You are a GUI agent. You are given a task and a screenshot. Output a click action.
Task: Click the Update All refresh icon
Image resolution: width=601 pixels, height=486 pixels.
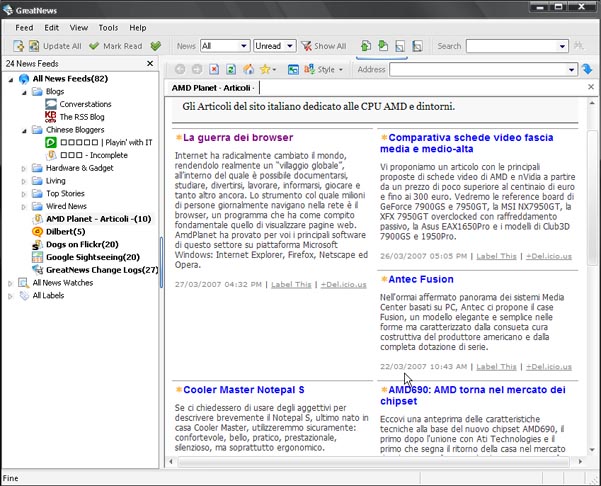(x=34, y=46)
